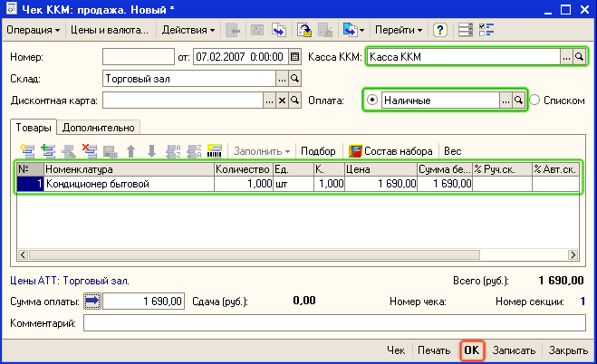Image resolution: width=597 pixels, height=364 pixels.
Task: Click the find-in-list arrow icon
Action: point(233,30)
